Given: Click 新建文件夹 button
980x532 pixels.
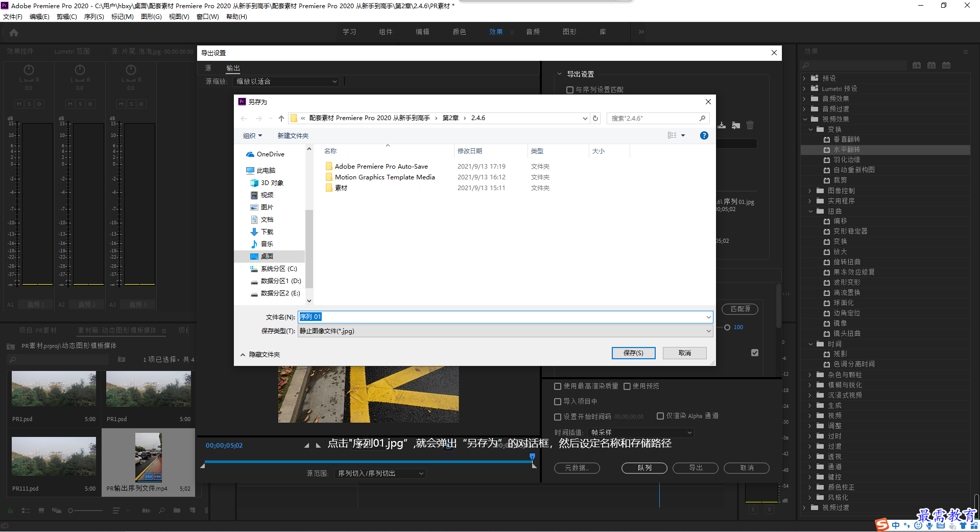Looking at the screenshot, I should (x=293, y=136).
